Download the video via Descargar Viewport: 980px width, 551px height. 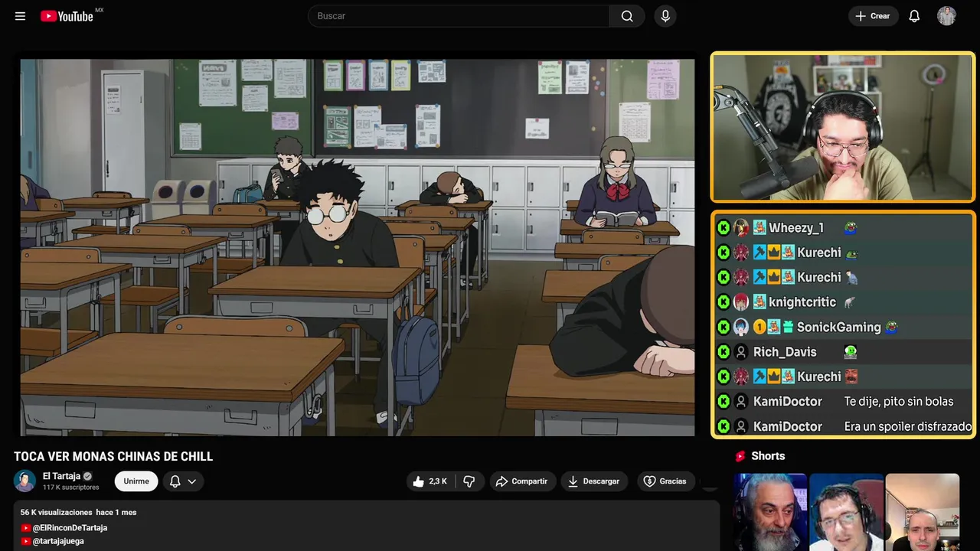pos(594,481)
